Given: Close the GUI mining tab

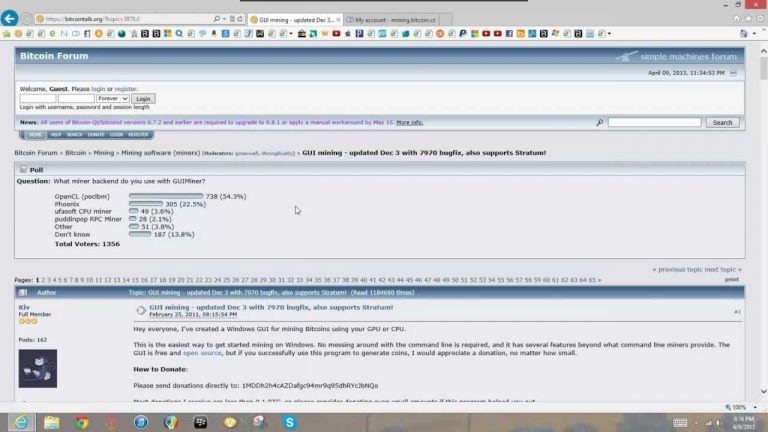Looking at the screenshot, I should pyautogui.click(x=338, y=20).
